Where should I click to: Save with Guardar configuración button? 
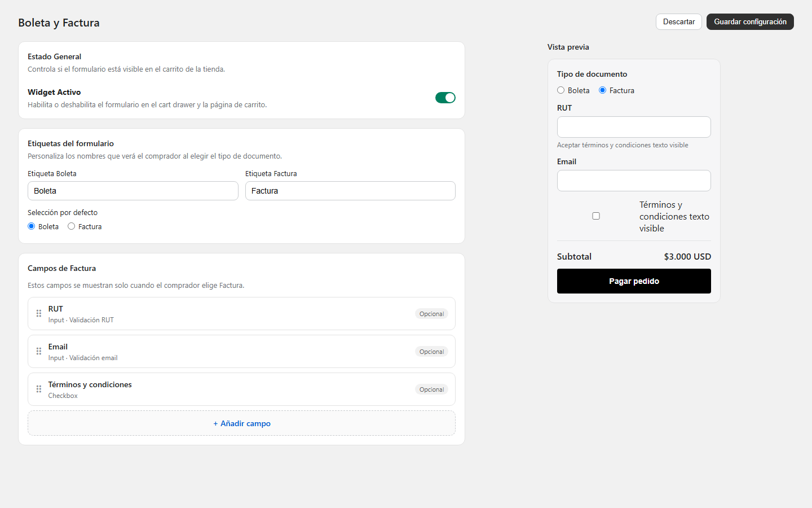click(750, 21)
